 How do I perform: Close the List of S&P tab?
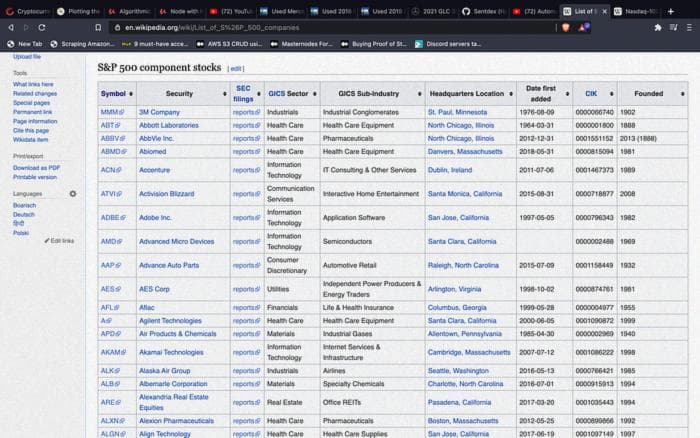604,12
